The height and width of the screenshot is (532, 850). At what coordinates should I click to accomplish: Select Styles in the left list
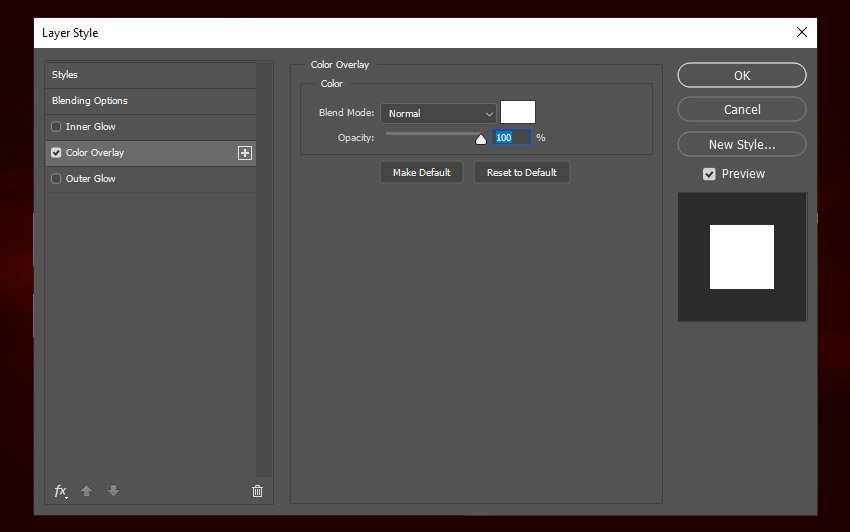(65, 75)
